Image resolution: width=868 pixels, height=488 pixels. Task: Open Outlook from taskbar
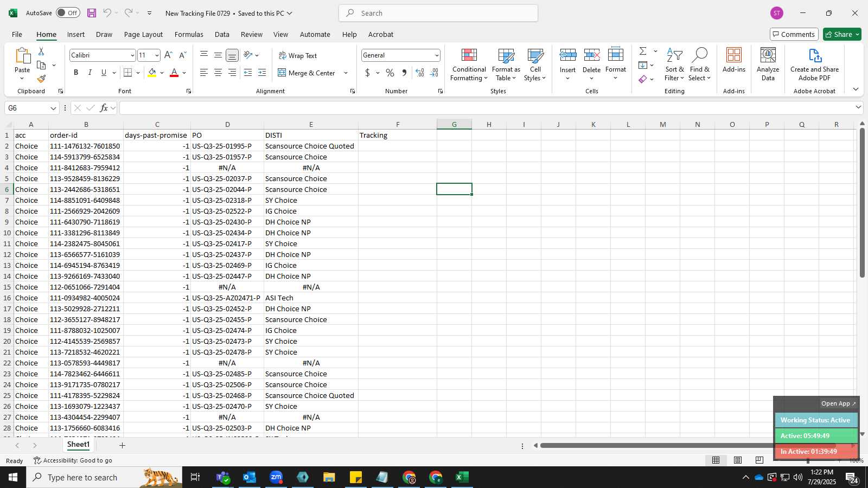[249, 477]
